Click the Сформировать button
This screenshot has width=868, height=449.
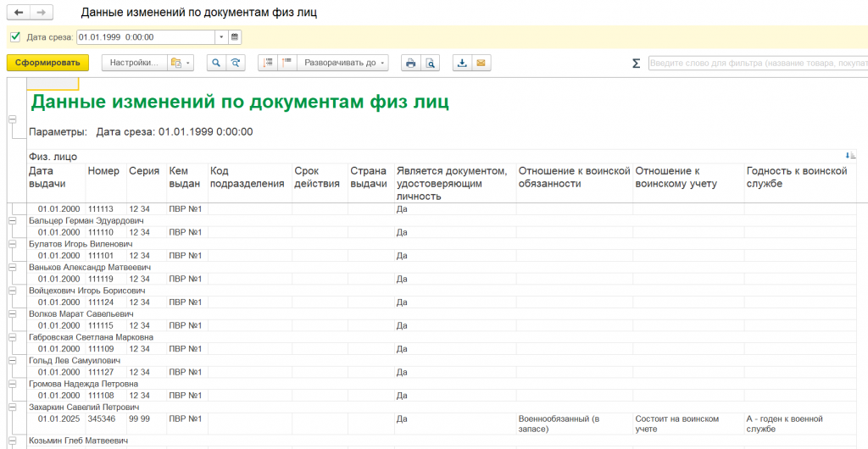tap(47, 63)
